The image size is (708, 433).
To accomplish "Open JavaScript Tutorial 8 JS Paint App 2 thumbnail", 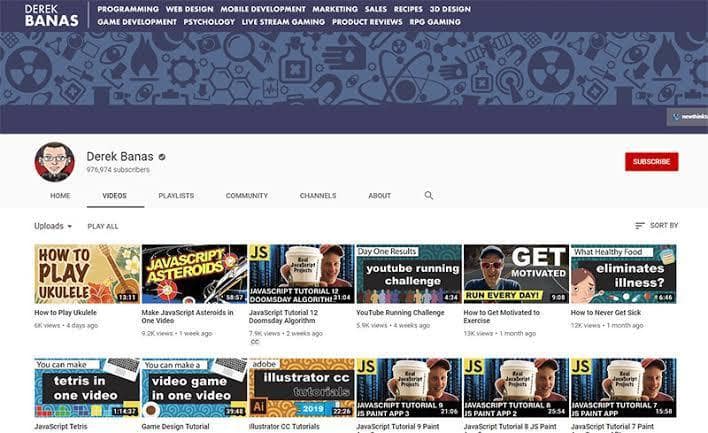I will 516,388.
